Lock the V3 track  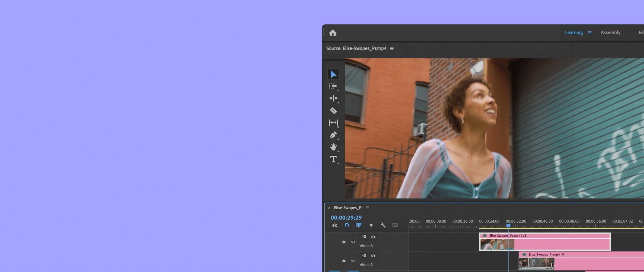pos(344,242)
